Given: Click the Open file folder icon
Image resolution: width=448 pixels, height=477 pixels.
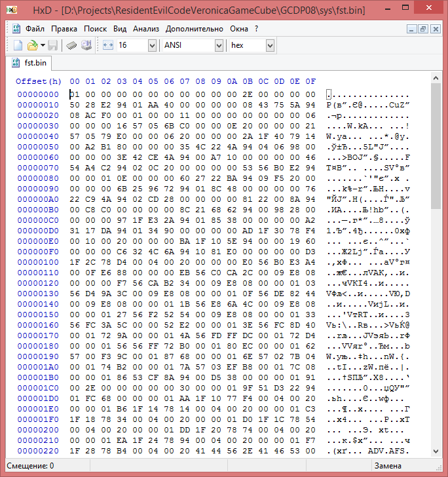Looking at the screenshot, I should coord(32,46).
